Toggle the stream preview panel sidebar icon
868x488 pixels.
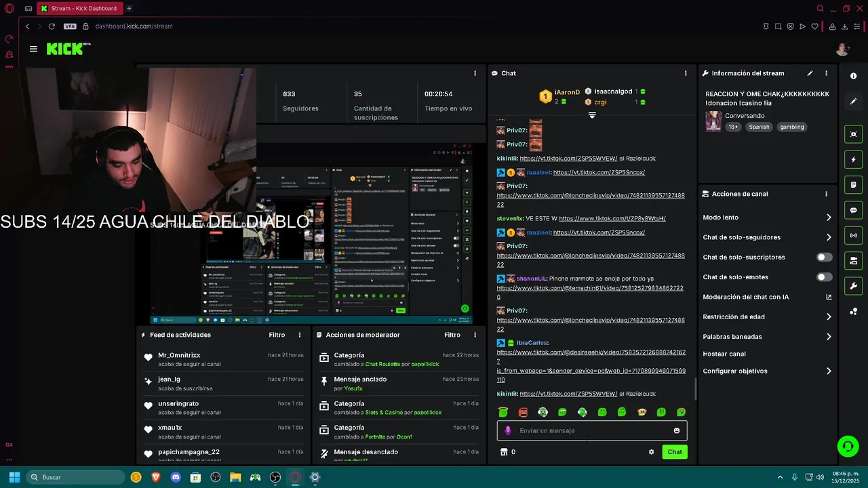(854, 134)
